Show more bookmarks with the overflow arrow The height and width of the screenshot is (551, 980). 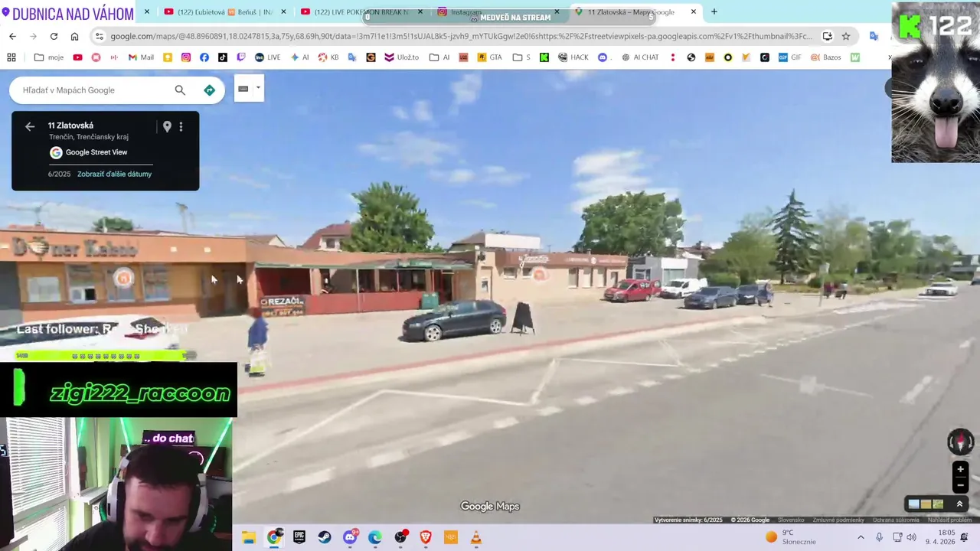tap(889, 57)
